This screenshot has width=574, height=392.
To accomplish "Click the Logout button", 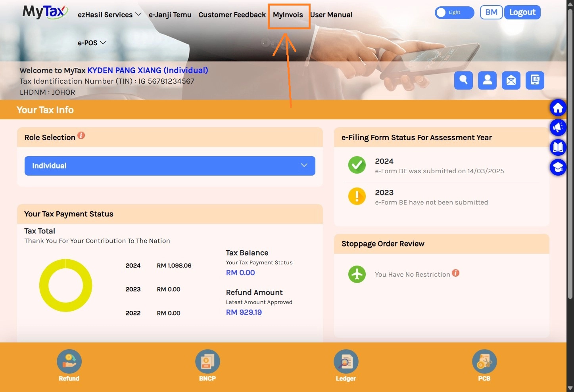I will 522,12.
